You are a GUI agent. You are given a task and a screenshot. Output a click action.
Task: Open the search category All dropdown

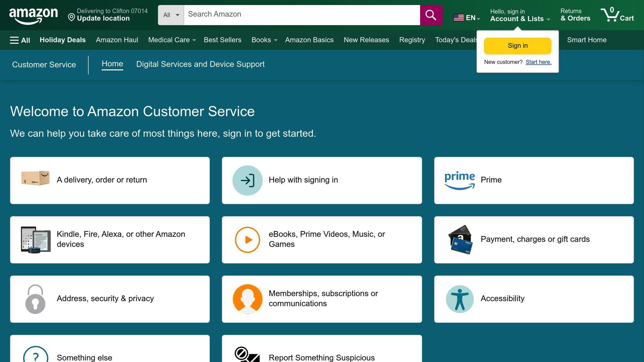171,15
